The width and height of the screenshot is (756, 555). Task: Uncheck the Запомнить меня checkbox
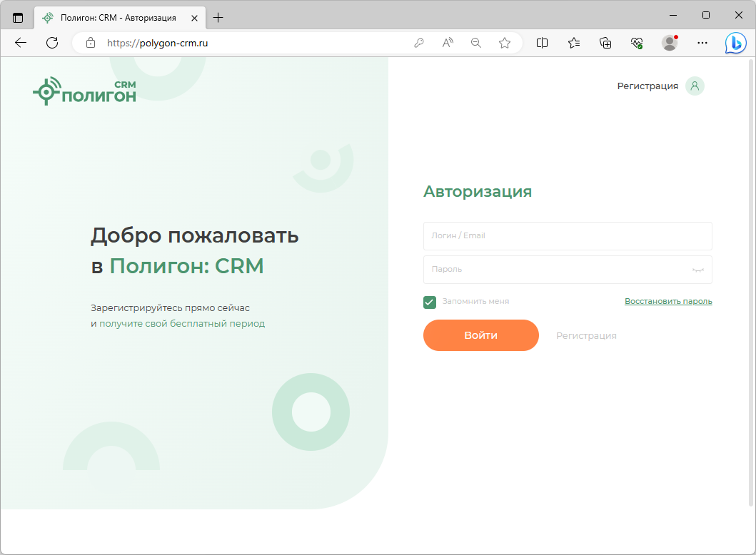[x=430, y=302]
